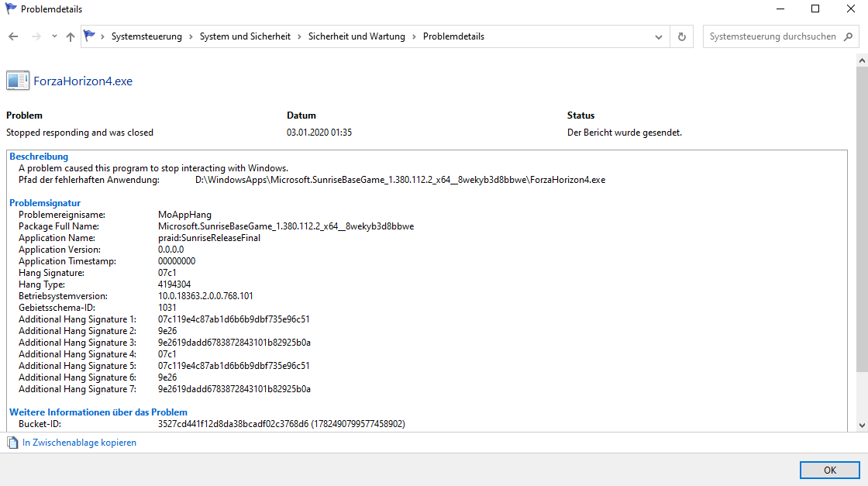Click the window title flag icon

coord(11,9)
